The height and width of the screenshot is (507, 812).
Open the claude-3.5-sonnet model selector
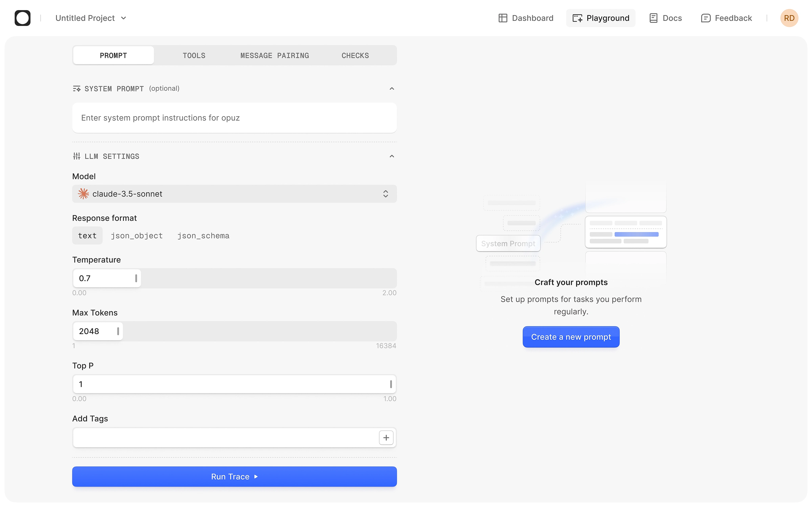click(x=234, y=194)
